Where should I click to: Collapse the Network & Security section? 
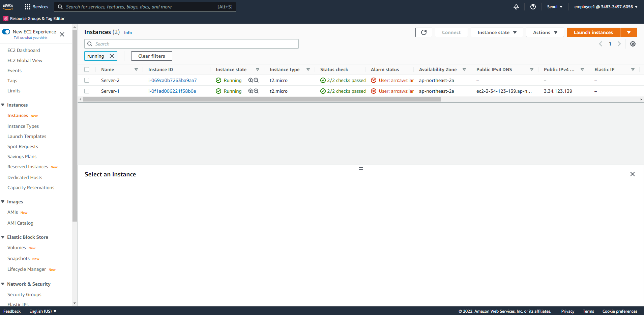3,284
